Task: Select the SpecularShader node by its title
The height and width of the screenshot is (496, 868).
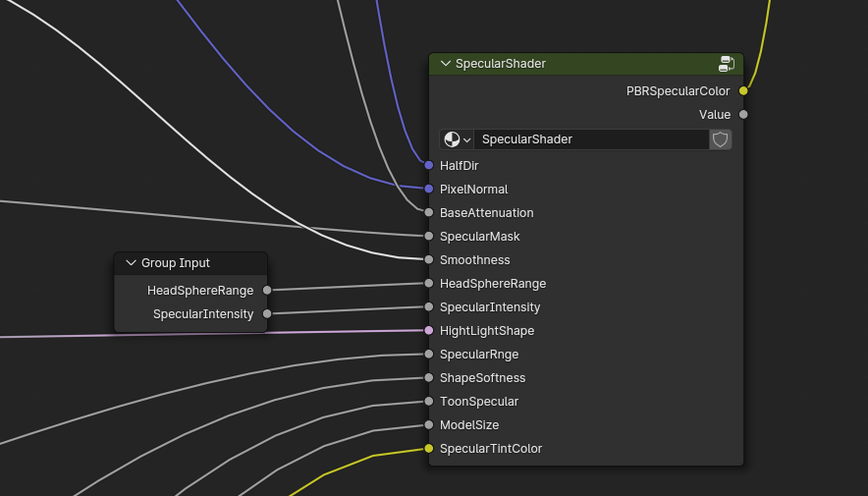Action: point(570,64)
